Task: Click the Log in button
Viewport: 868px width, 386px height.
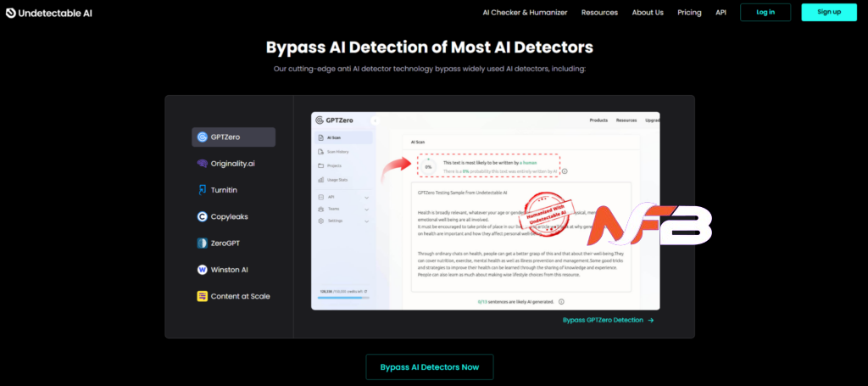Action: tap(765, 12)
